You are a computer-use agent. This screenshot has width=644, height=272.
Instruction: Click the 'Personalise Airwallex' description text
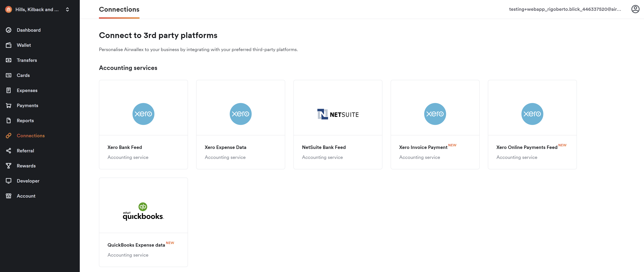[198, 49]
